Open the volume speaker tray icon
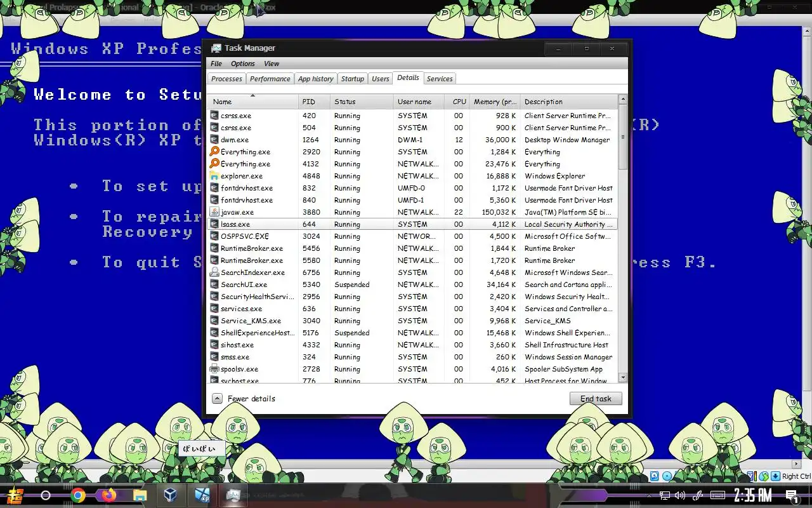The height and width of the screenshot is (508, 812). (x=680, y=495)
